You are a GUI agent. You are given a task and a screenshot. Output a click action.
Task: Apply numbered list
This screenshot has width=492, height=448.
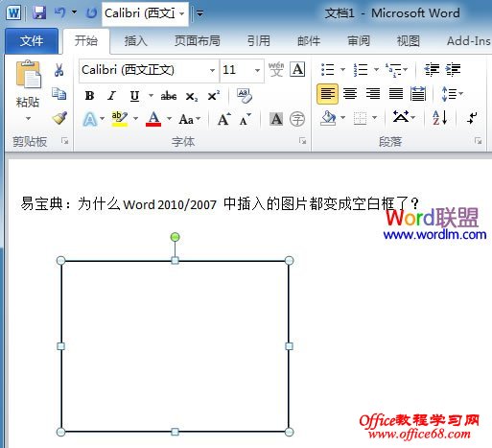(361, 69)
